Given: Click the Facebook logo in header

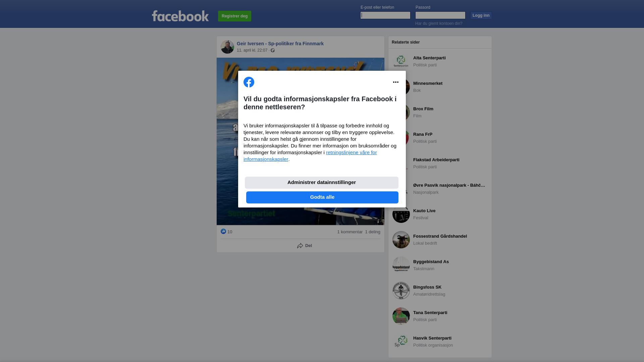Looking at the screenshot, I should coord(180,16).
